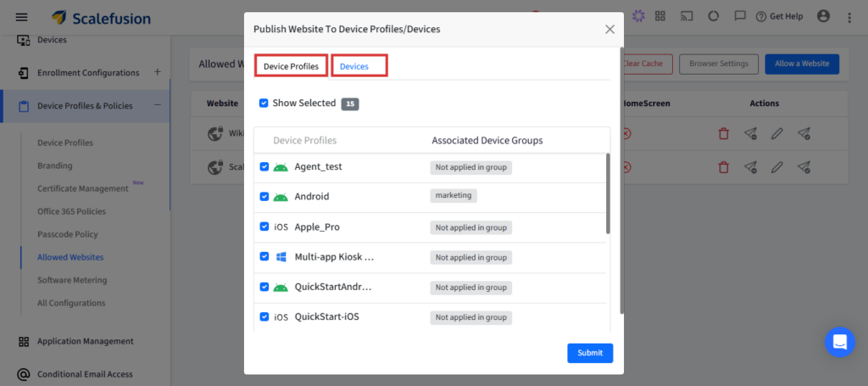Open All Configurations in sidebar
This screenshot has height=386, width=868.
tap(71, 303)
